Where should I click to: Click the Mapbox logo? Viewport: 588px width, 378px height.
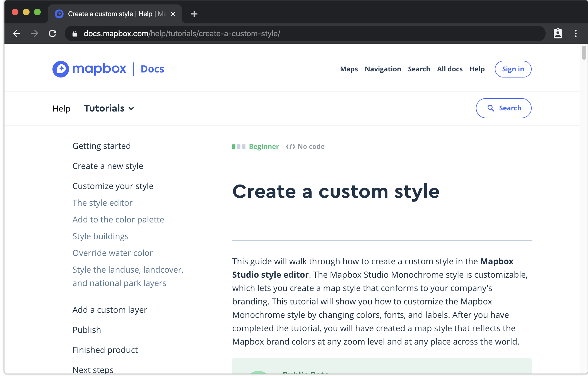(x=89, y=69)
